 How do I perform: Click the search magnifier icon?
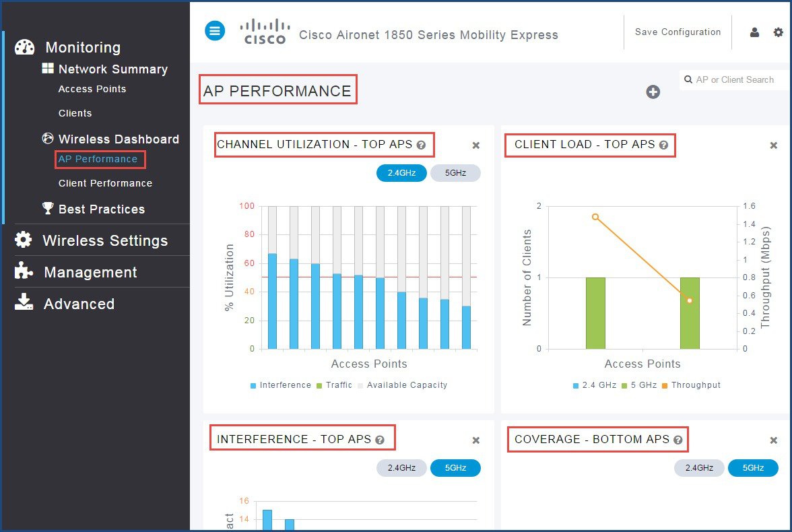688,80
